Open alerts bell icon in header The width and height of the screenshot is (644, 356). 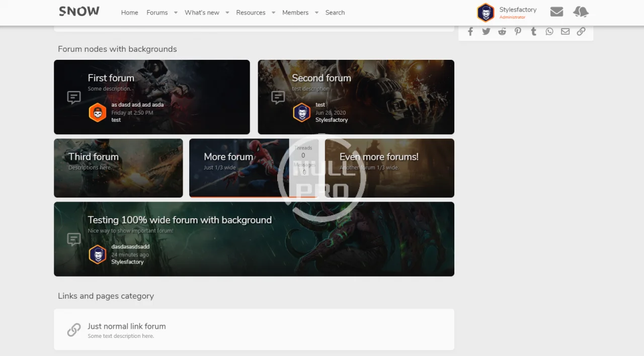[x=581, y=12]
